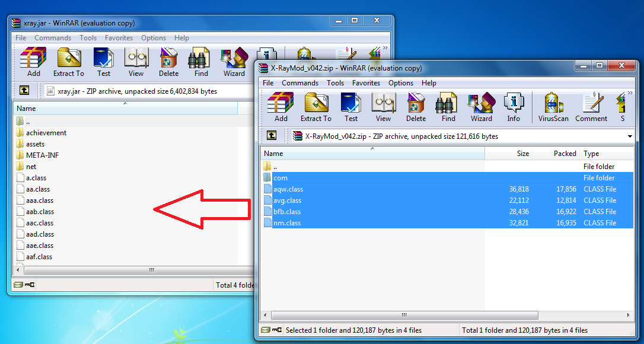644x344 pixels.
Task: Click drive/key status icon in X-RayMod_v042.zip window
Action: click(x=272, y=330)
